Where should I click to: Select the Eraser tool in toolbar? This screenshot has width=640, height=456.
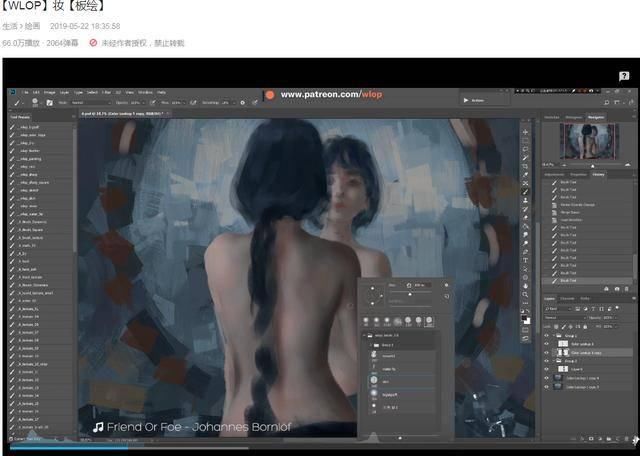tap(525, 218)
